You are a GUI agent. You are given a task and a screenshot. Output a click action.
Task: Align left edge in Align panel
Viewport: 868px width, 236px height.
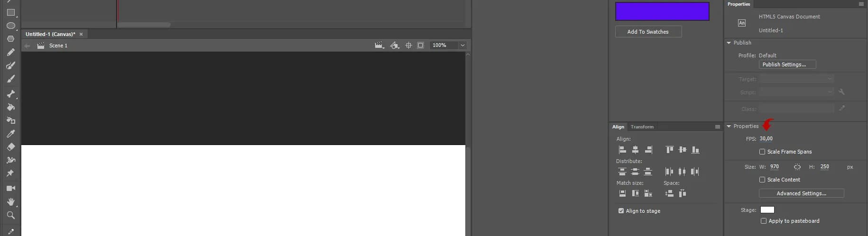622,150
